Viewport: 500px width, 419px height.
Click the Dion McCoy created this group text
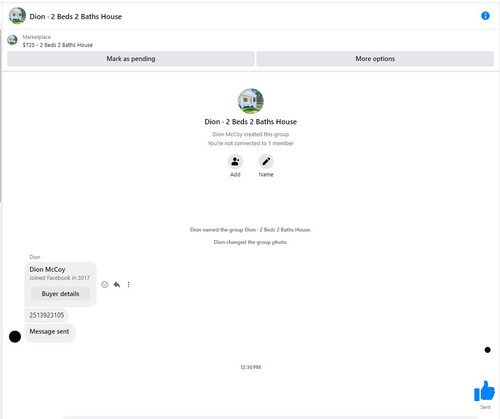pos(251,134)
